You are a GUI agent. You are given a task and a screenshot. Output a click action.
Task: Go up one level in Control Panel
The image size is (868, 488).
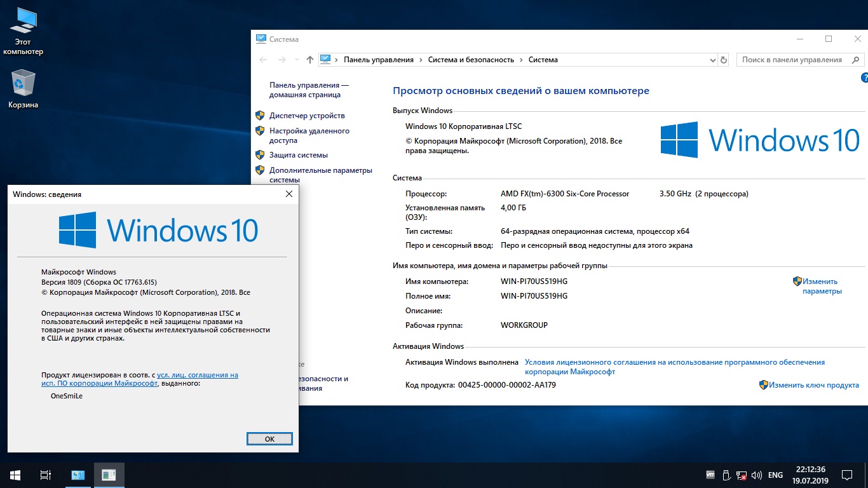[310, 60]
